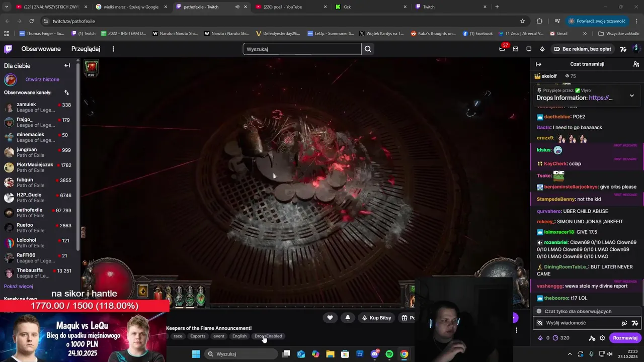The image size is (644, 362).
Task: Open the Twitch user avatar menu
Action: (x=636, y=49)
